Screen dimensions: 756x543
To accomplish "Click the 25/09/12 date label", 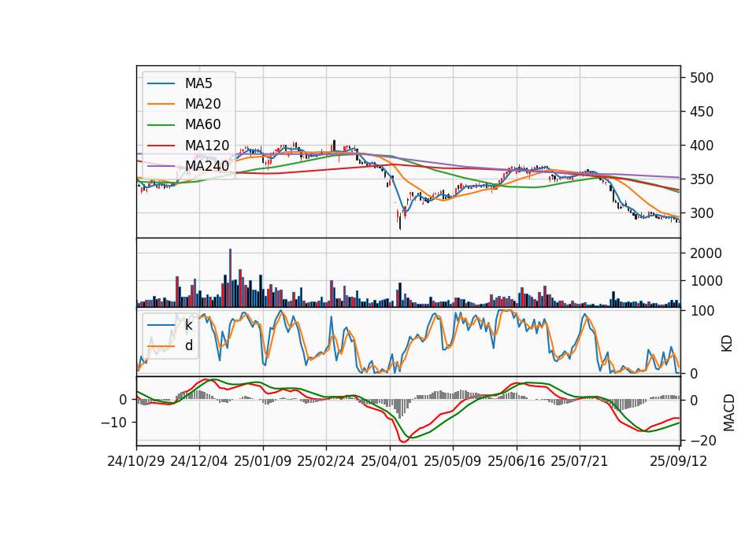I will tap(679, 461).
